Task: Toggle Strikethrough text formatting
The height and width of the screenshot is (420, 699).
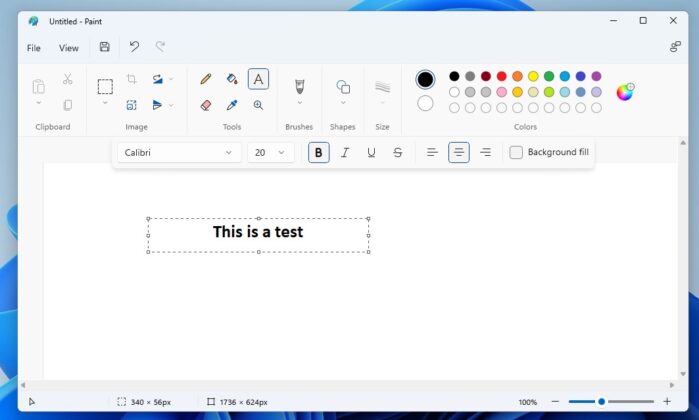Action: 398,152
